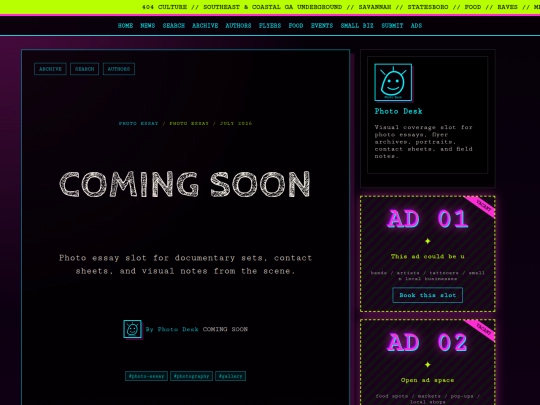Click the Photo Desk smiley avatar in sidebar
Viewport: 540px width, 405px height.
point(393,82)
